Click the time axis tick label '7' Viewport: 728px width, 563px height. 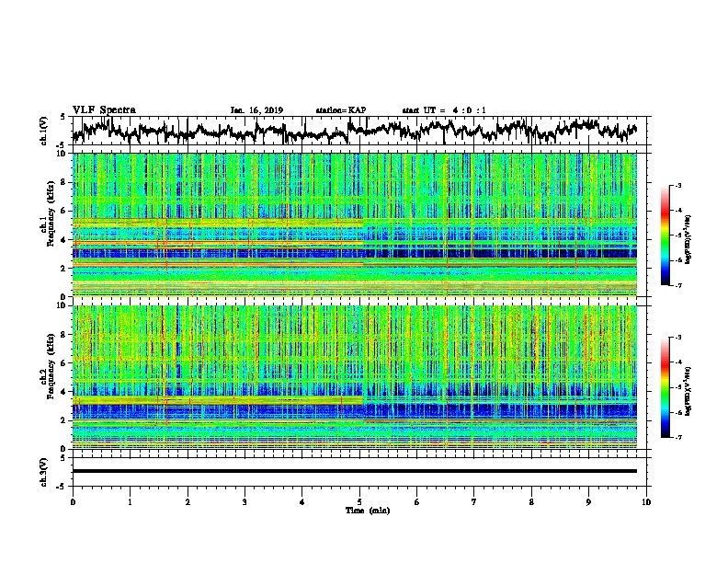pos(474,502)
